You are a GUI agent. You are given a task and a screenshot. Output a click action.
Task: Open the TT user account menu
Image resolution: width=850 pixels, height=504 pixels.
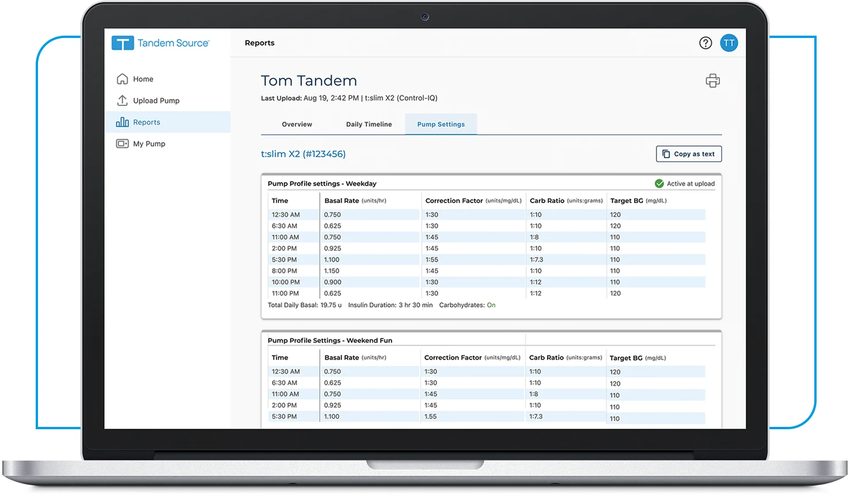point(729,43)
